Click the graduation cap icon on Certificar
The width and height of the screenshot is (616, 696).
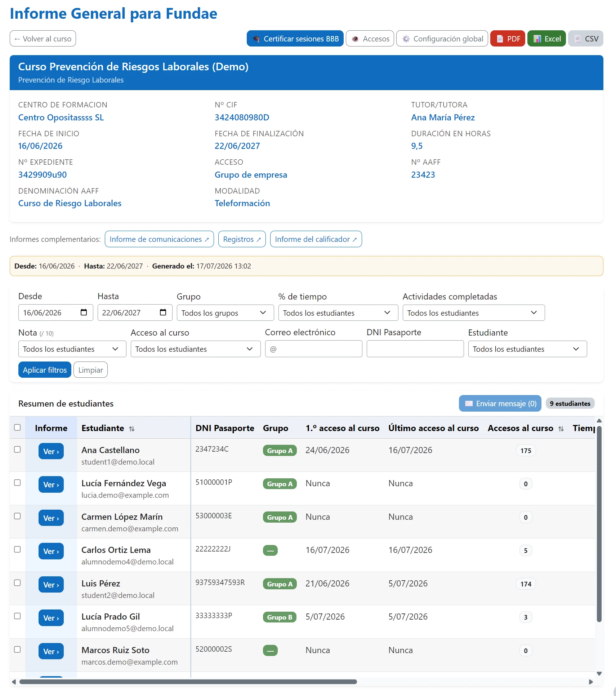256,39
